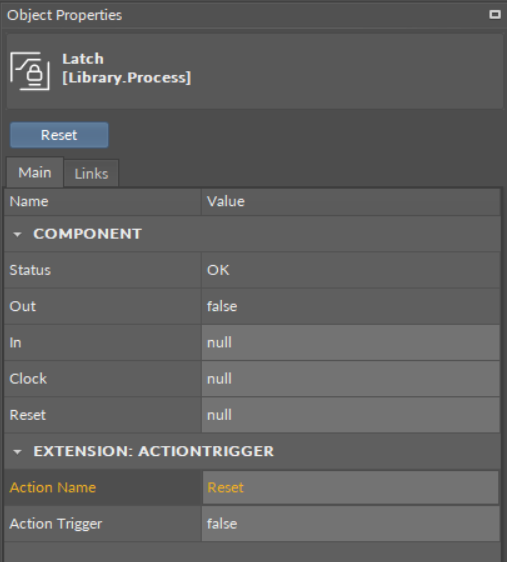Click the Name column header
The image size is (507, 562).
coord(103,202)
